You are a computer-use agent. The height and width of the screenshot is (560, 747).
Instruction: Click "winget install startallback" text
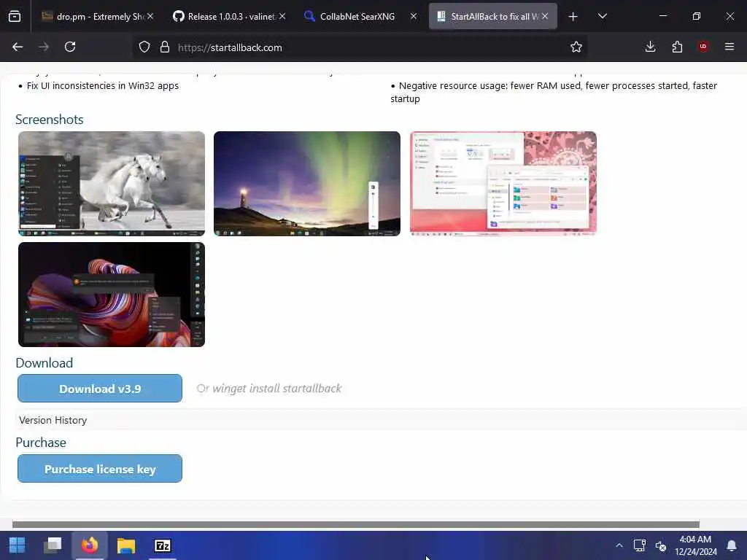pyautogui.click(x=276, y=389)
